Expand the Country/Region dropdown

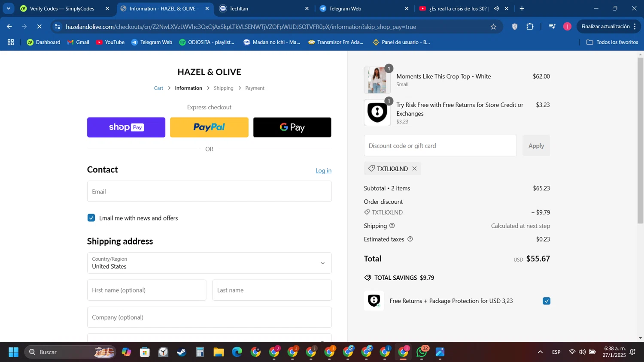(x=209, y=263)
